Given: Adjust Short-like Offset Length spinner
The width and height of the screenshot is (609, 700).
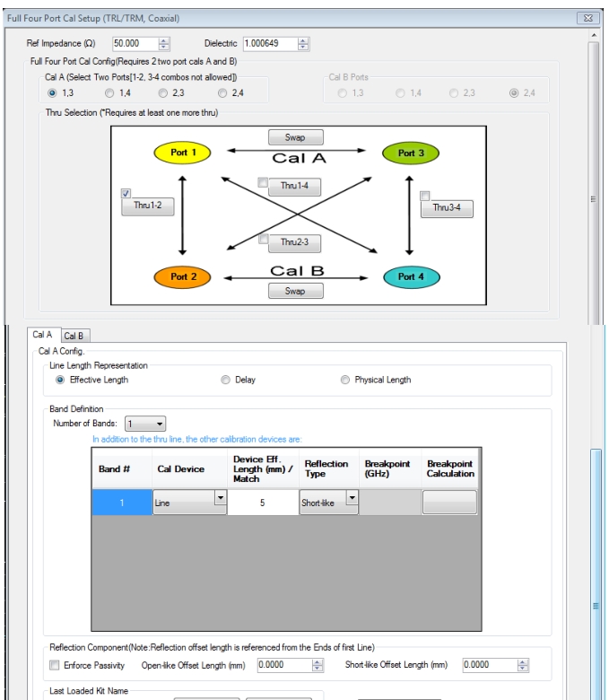Looking at the screenshot, I should 523,665.
